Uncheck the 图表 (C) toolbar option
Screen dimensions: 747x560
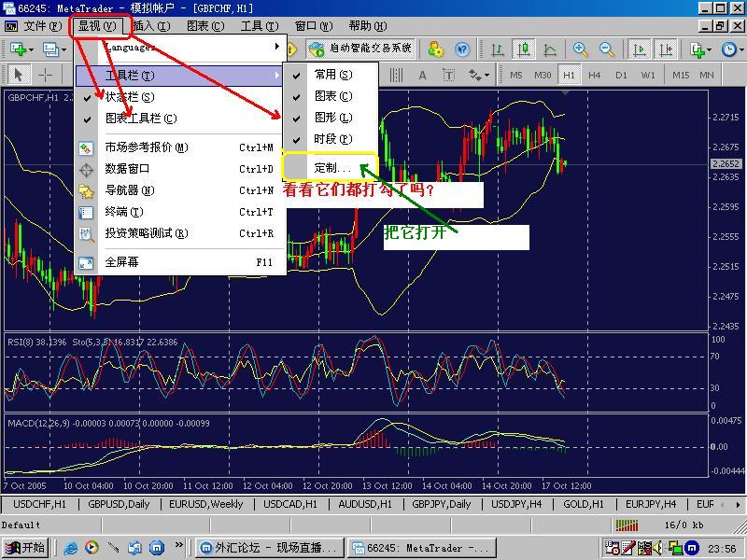click(331, 96)
